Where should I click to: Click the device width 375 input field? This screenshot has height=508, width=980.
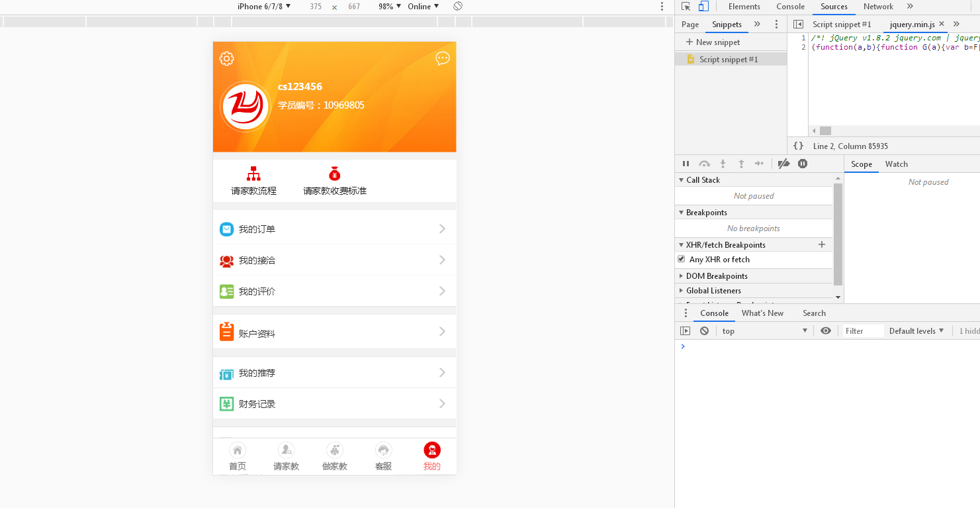point(316,6)
